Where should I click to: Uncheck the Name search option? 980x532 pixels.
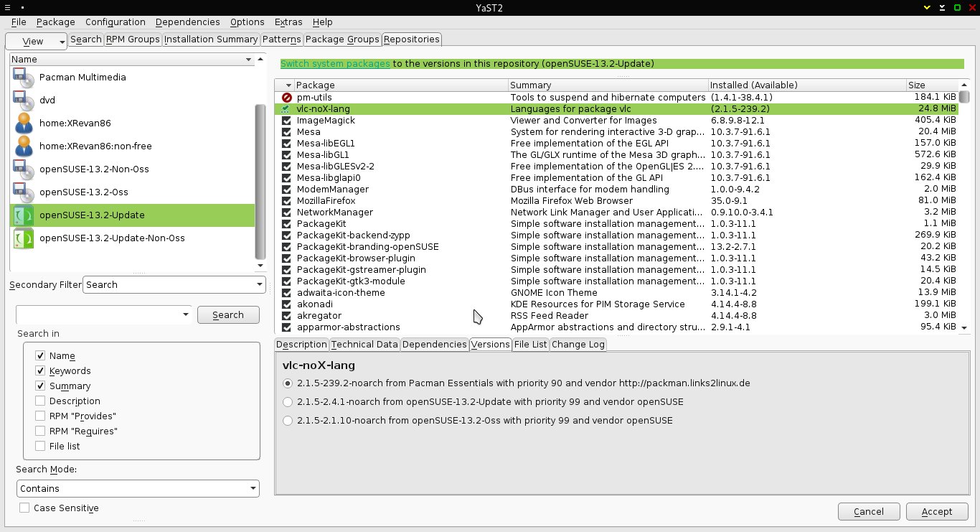pyautogui.click(x=40, y=356)
